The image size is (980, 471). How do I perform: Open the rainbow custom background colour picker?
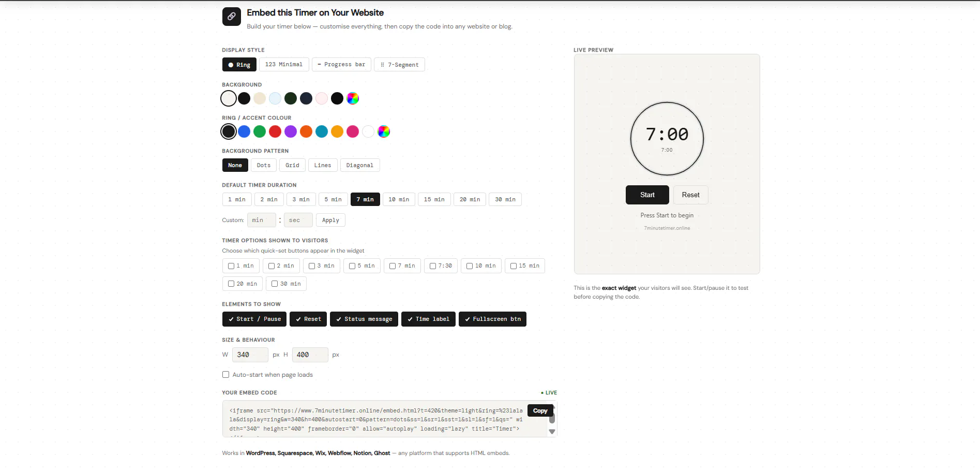click(353, 98)
